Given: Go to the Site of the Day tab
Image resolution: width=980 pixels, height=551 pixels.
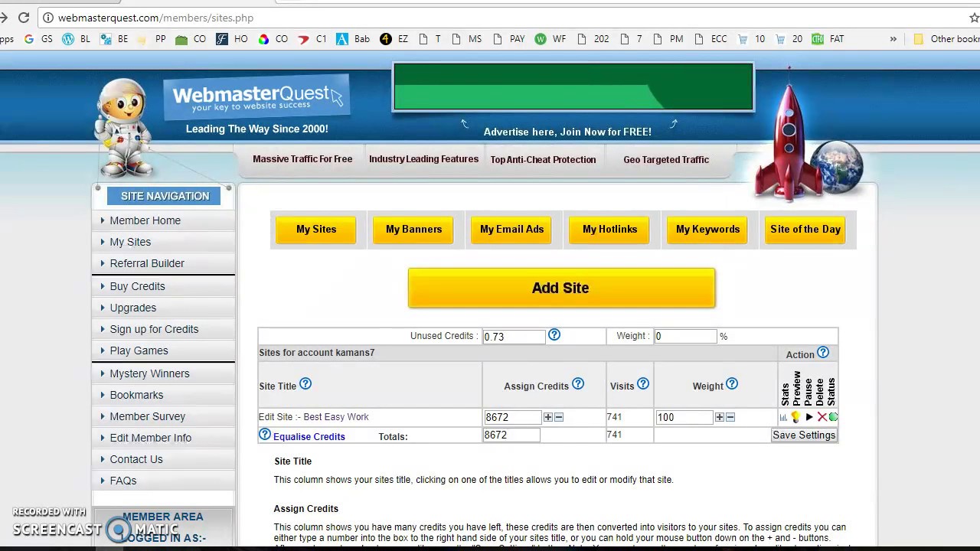Looking at the screenshot, I should point(805,230).
